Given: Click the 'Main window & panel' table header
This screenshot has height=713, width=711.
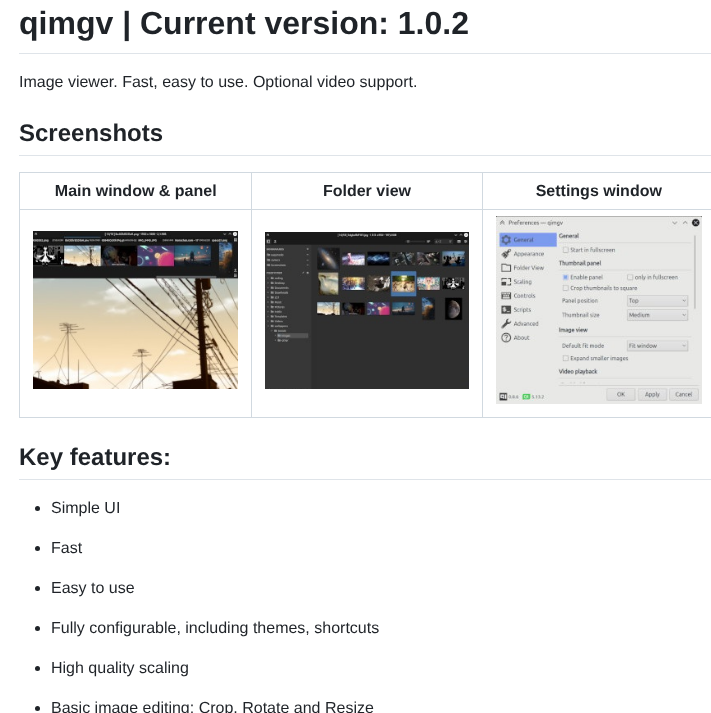Looking at the screenshot, I should [135, 191].
